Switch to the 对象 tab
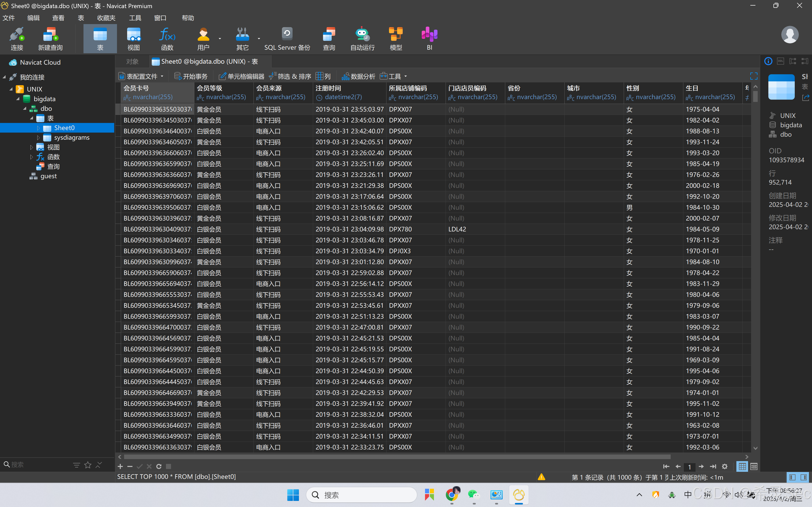Screen dimensions: 812x507 coord(132,62)
